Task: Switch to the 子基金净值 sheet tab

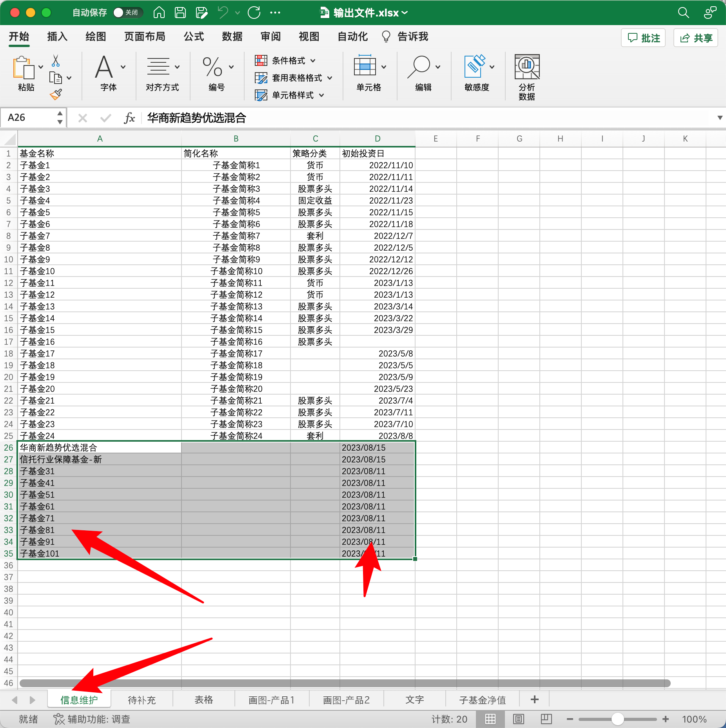Action: pos(483,700)
